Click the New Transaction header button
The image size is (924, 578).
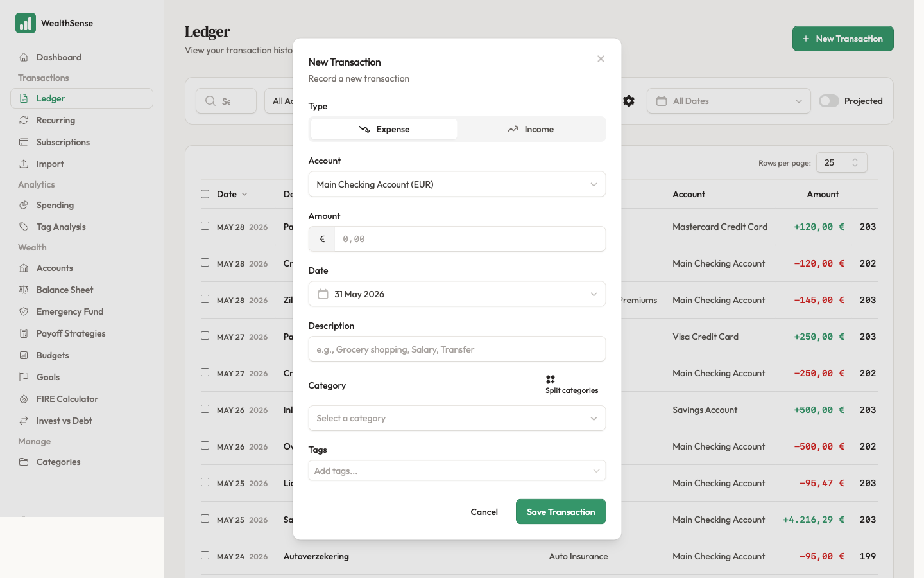[843, 39]
